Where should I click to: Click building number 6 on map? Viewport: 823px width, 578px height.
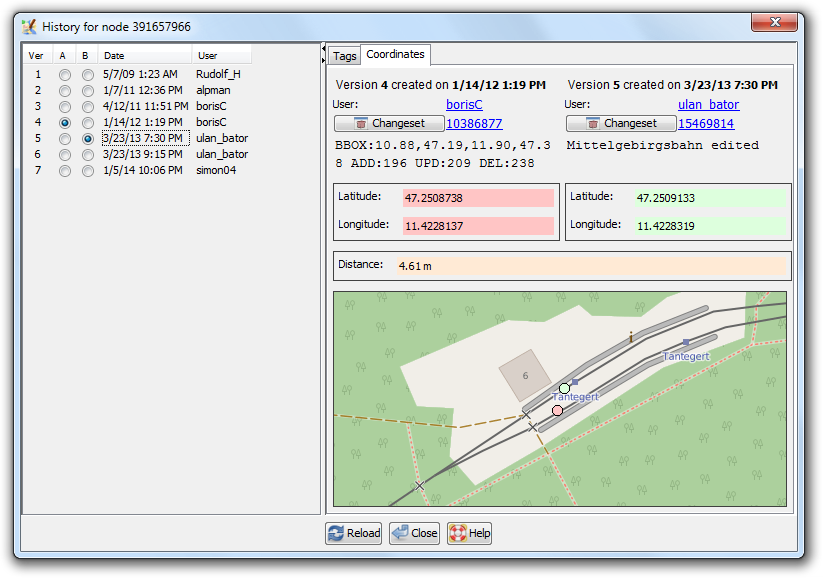point(525,376)
